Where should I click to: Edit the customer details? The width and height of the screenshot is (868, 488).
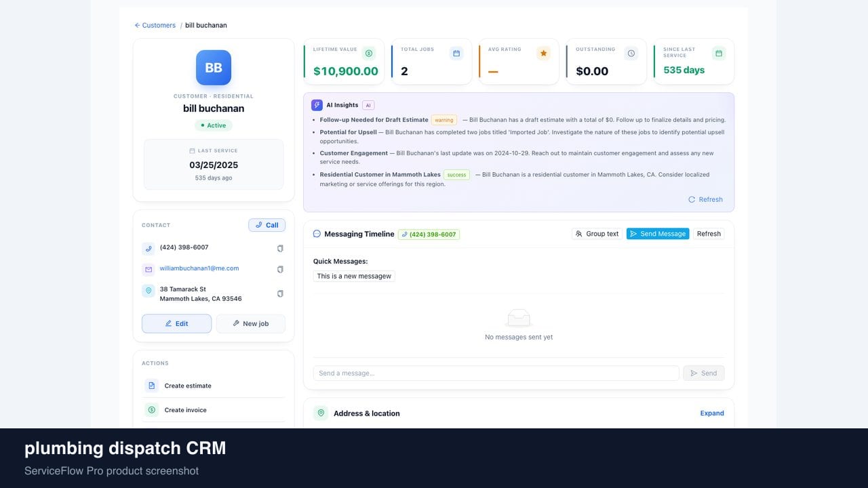click(176, 324)
